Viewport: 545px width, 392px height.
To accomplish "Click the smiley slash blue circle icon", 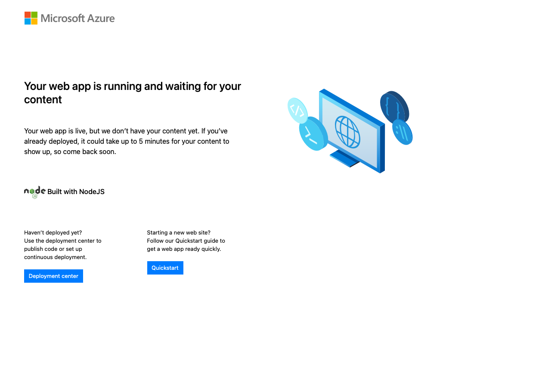I will (402, 132).
